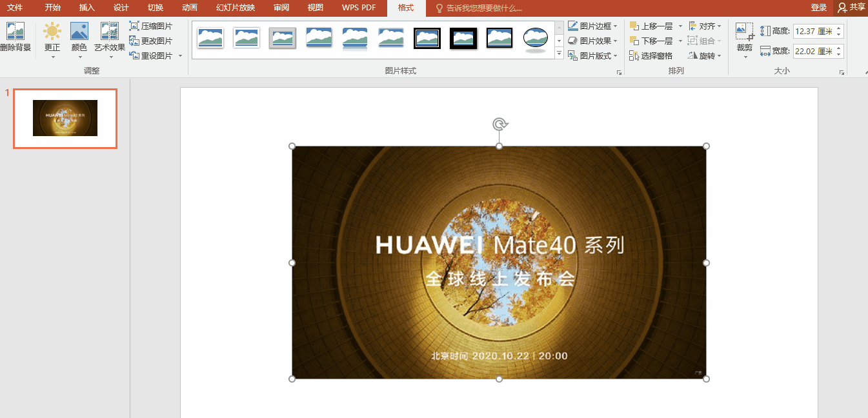Apply the first picture style thumbnail
The width and height of the screenshot is (868, 418).
pyautogui.click(x=210, y=38)
